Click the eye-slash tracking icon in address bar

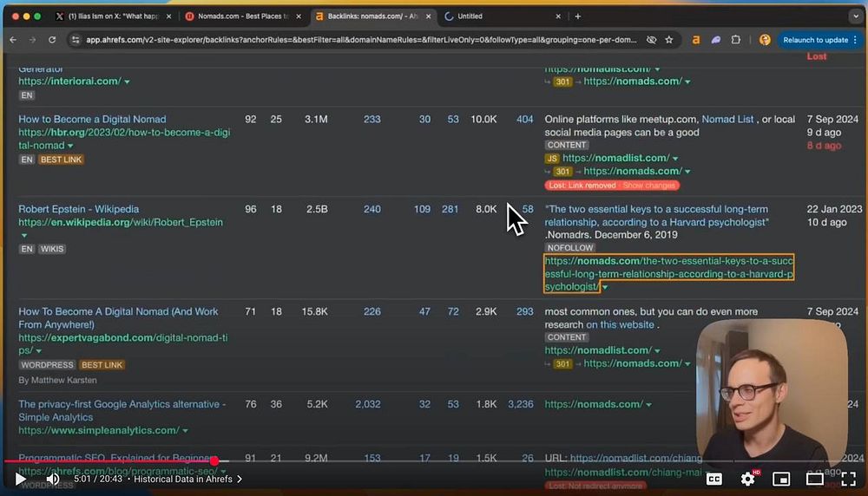652,40
